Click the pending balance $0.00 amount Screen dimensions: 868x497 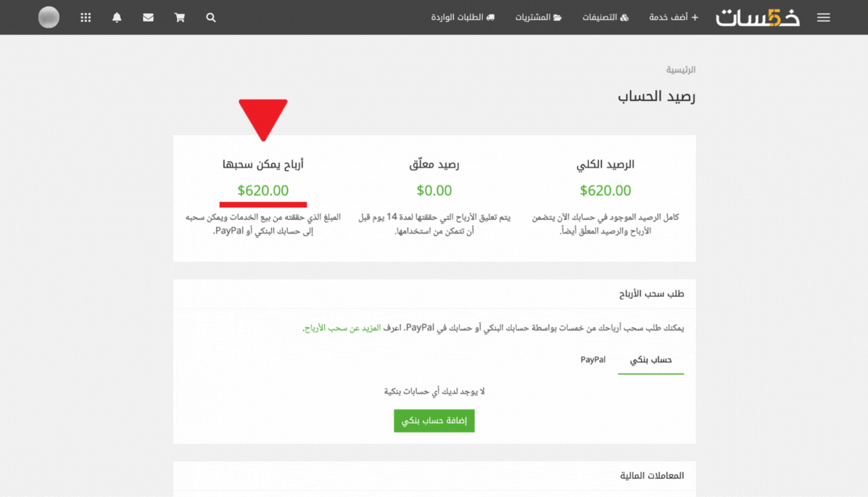click(x=434, y=191)
